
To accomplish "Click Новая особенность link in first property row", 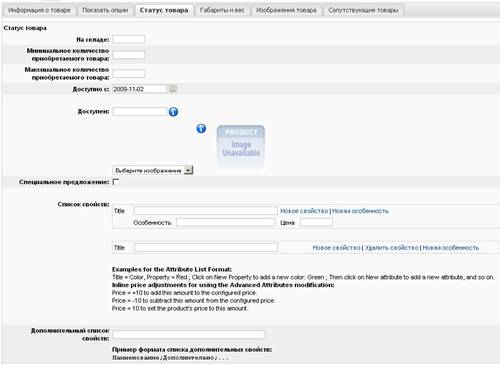I will tap(360, 211).
